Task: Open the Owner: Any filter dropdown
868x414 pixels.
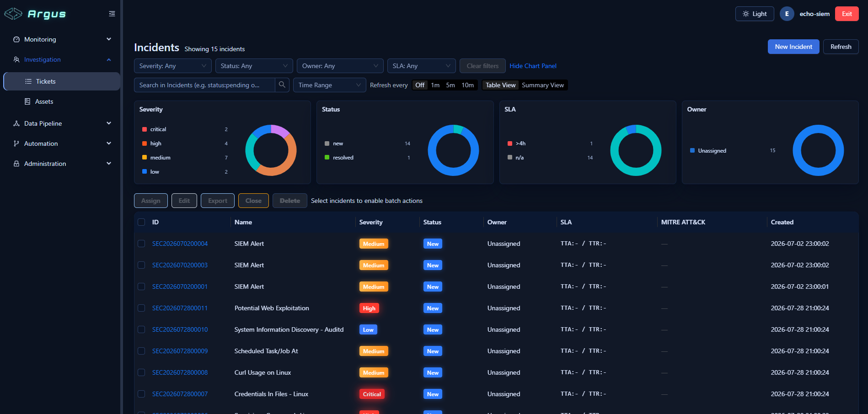Action: [x=340, y=66]
